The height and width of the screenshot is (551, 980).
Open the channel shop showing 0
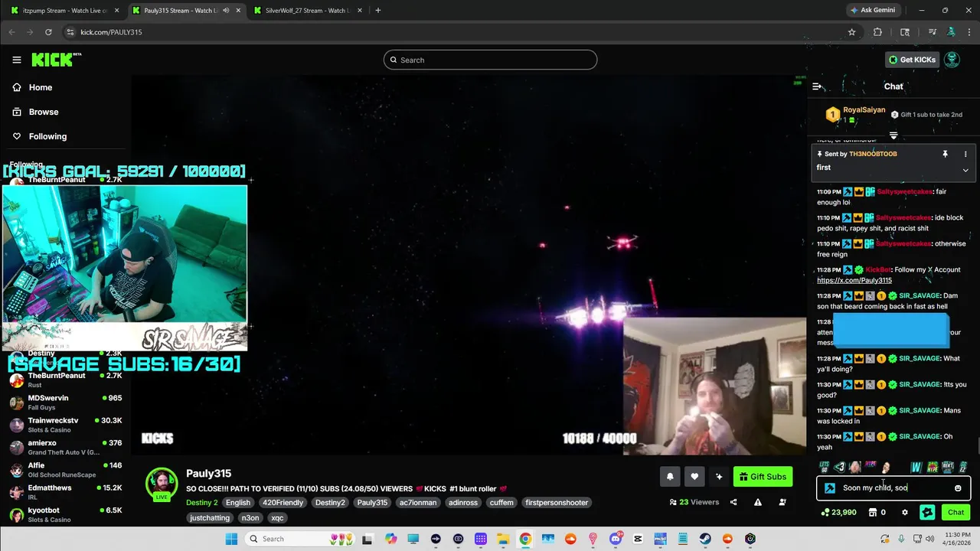(x=877, y=513)
